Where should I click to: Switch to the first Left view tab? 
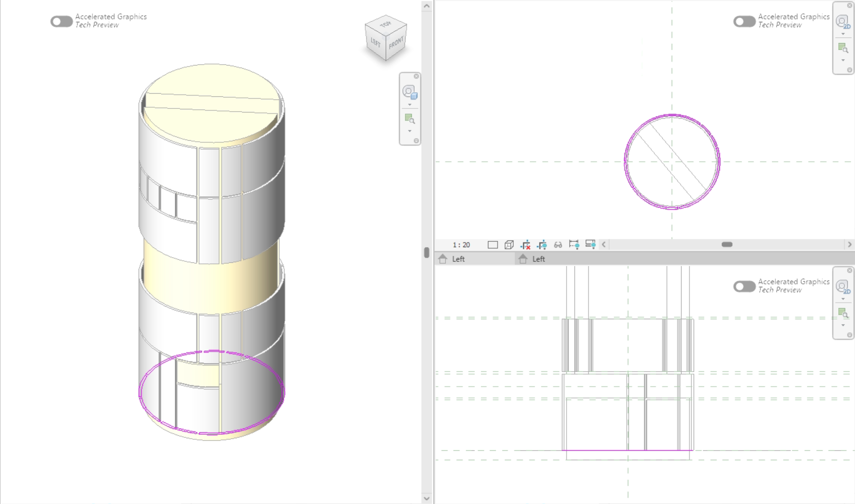(x=458, y=259)
